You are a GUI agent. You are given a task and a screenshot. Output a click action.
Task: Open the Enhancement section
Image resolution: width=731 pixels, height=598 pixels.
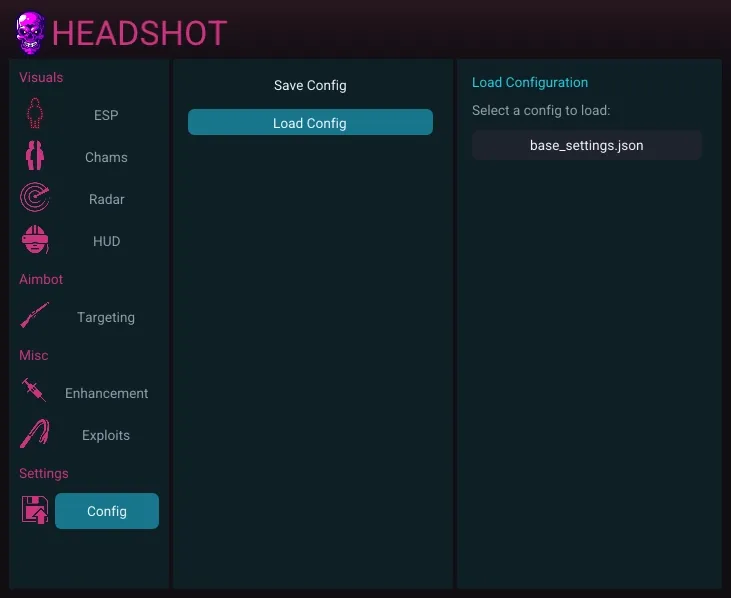tap(106, 393)
